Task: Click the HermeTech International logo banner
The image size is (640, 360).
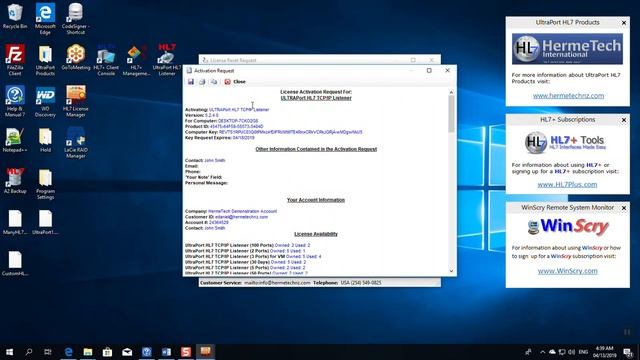Action: click(567, 49)
